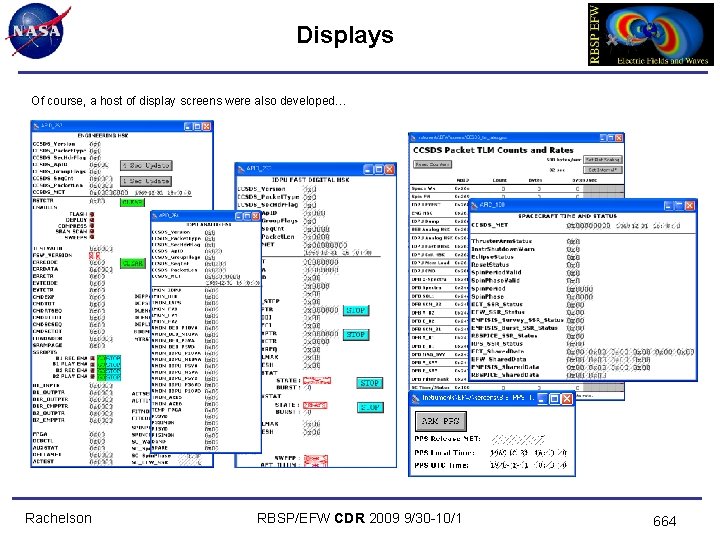Select the SpinPeriodValid label
Viewport: 720px width, 540px height.
pyautogui.click(x=496, y=272)
